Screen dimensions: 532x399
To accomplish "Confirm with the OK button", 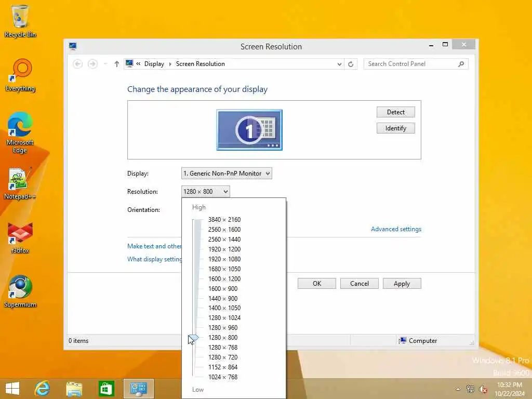I will coord(317,284).
